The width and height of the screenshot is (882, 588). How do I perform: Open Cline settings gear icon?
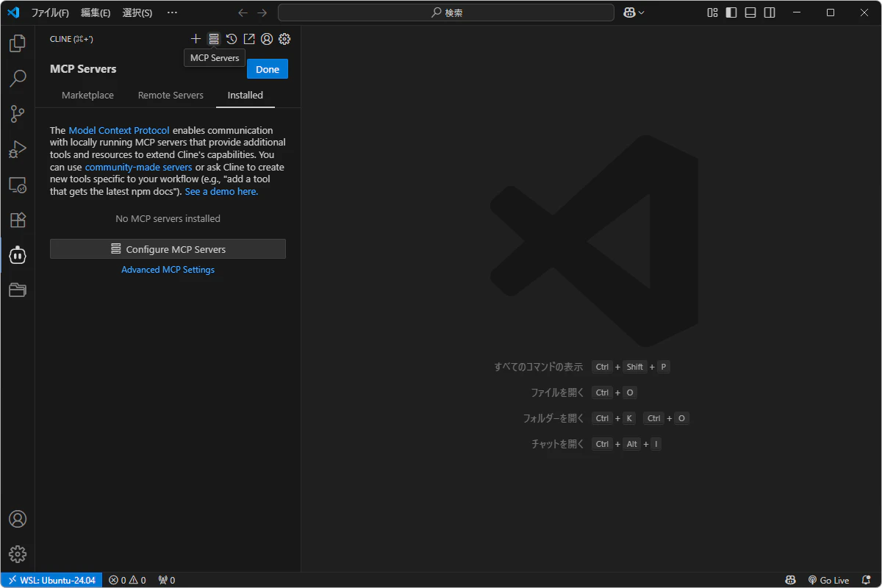tap(284, 39)
